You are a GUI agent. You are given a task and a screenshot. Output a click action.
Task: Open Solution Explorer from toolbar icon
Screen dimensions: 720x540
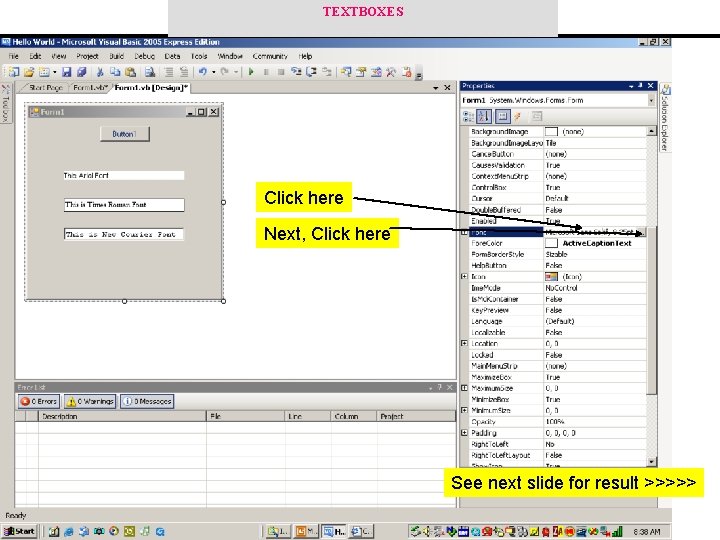pos(346,72)
